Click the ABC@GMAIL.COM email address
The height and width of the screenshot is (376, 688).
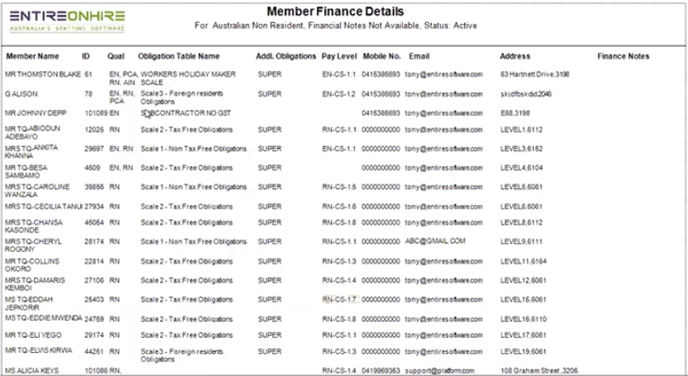point(435,241)
